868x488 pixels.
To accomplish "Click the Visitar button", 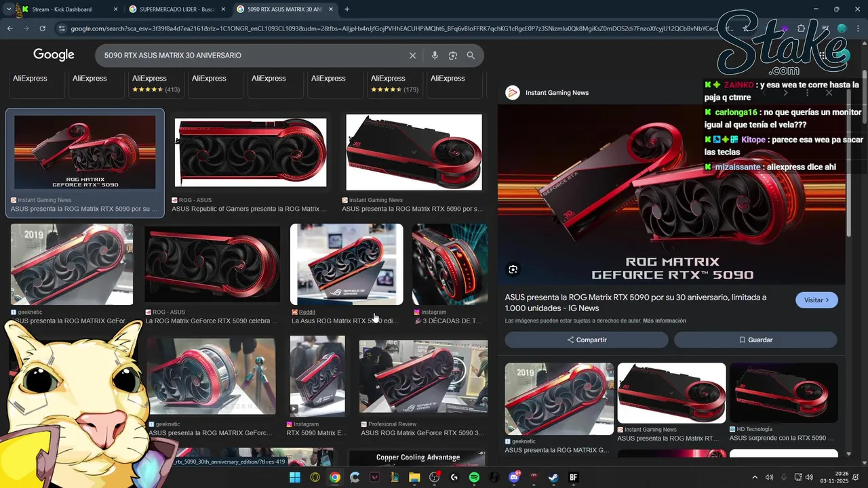I will [x=816, y=300].
